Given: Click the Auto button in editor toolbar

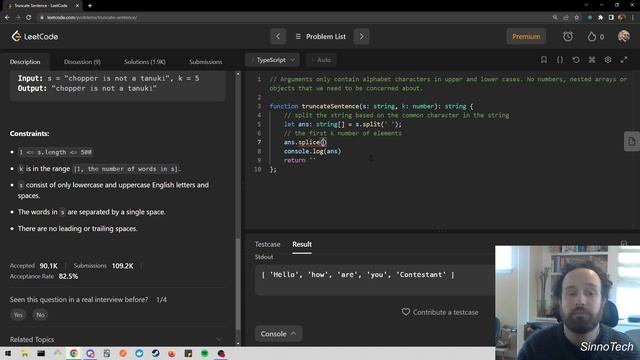Looking at the screenshot, I should pyautogui.click(x=322, y=60).
